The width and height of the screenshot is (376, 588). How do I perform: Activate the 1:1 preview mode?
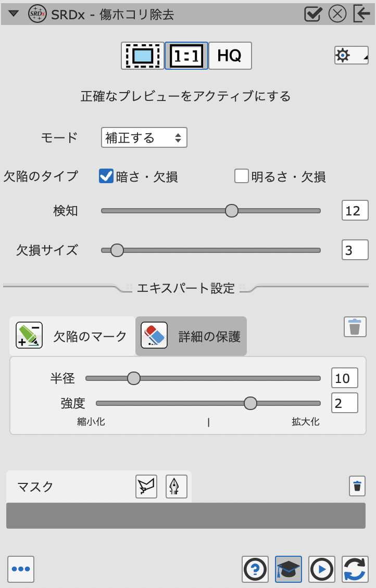[186, 56]
